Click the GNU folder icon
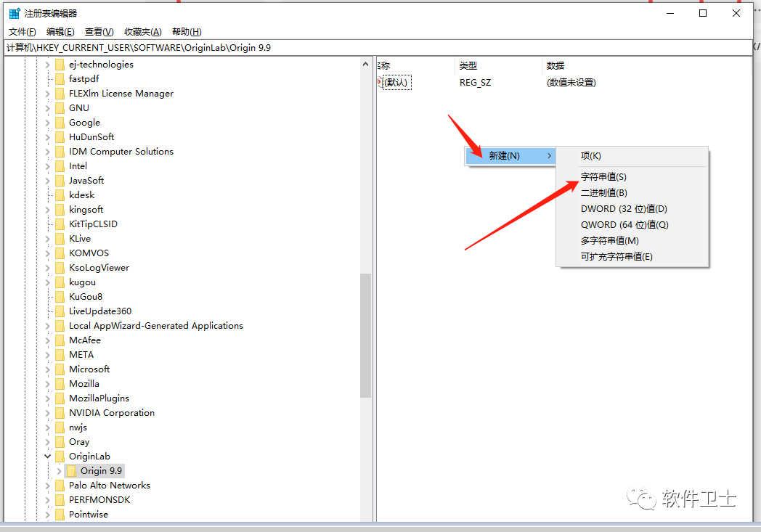The image size is (761, 532). [60, 108]
